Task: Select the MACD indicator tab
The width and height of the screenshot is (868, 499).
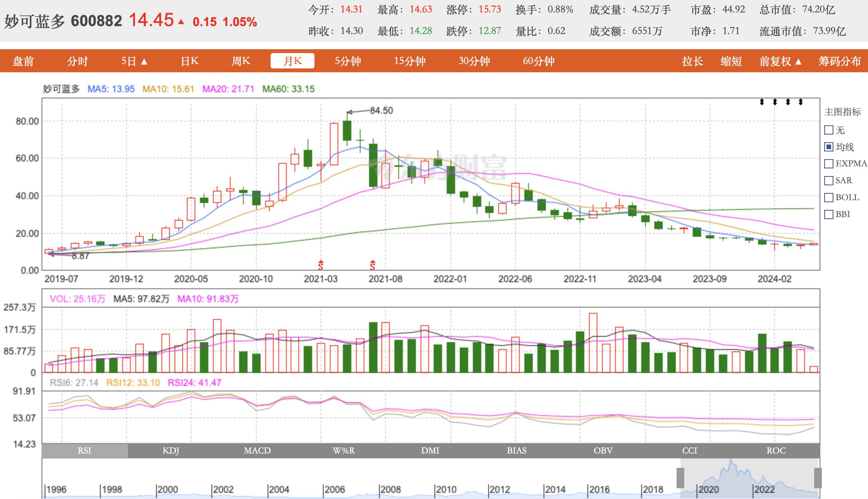Action: (x=257, y=451)
